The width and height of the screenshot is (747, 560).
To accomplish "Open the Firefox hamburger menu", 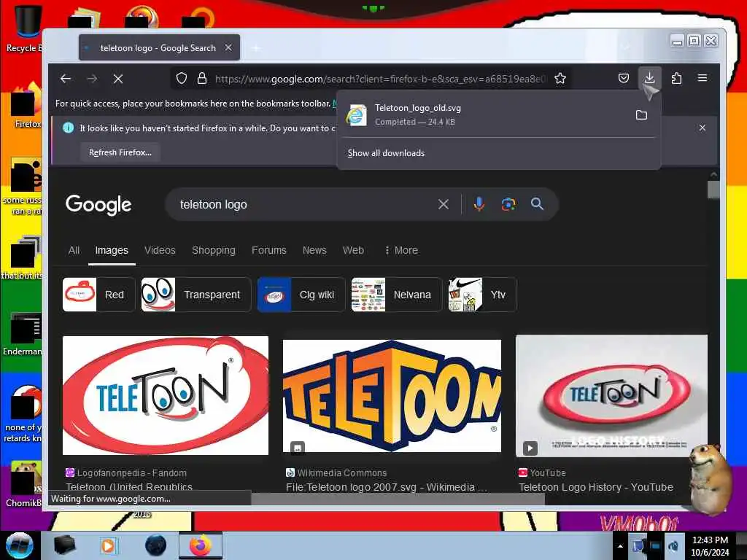I will tap(703, 78).
